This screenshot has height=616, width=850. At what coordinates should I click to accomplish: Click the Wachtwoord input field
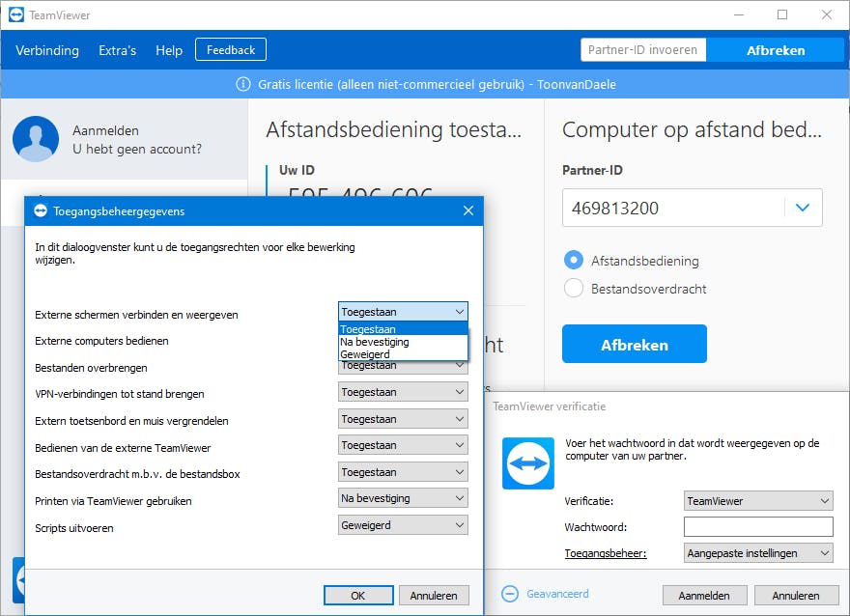pos(758,526)
